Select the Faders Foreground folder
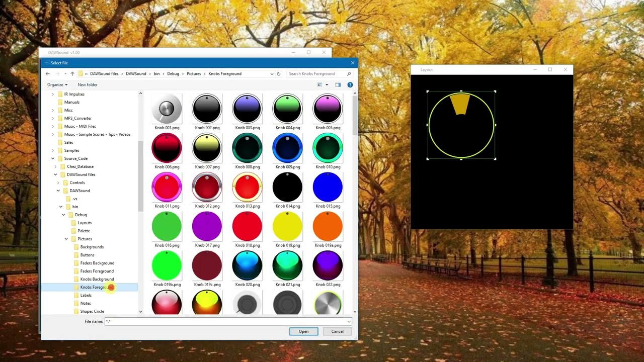 [97, 271]
